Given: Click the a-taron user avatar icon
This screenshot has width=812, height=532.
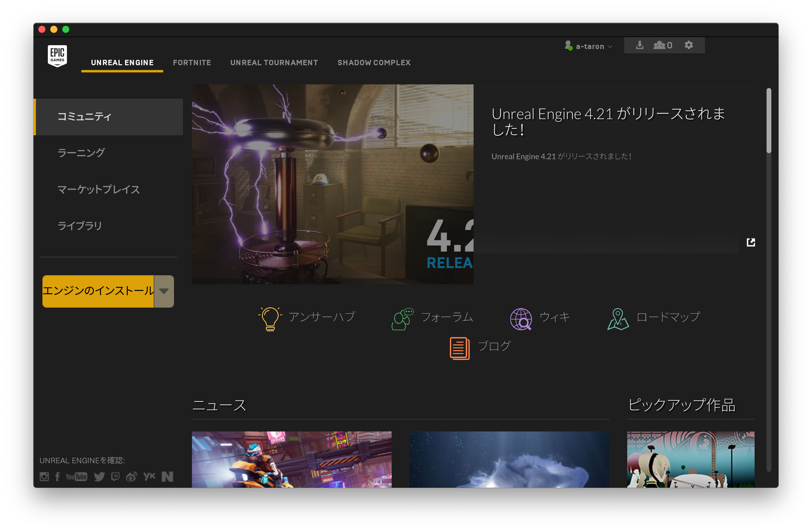Looking at the screenshot, I should (568, 45).
